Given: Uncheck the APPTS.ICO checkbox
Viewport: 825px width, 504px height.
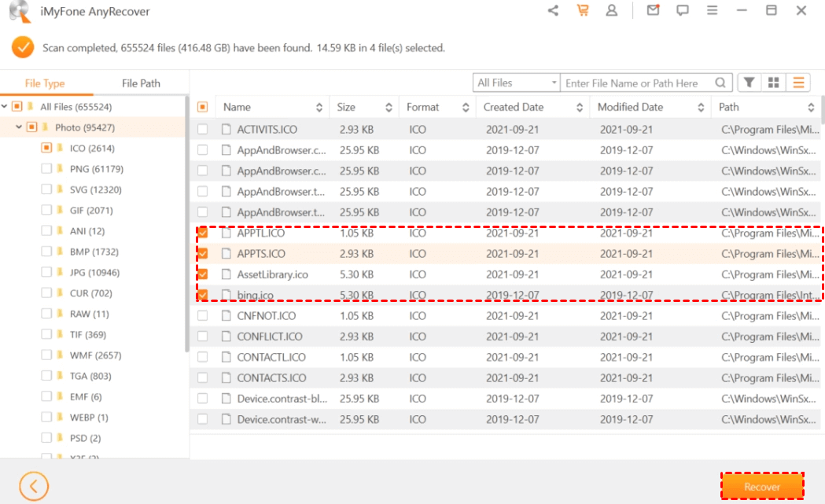Looking at the screenshot, I should (x=203, y=254).
